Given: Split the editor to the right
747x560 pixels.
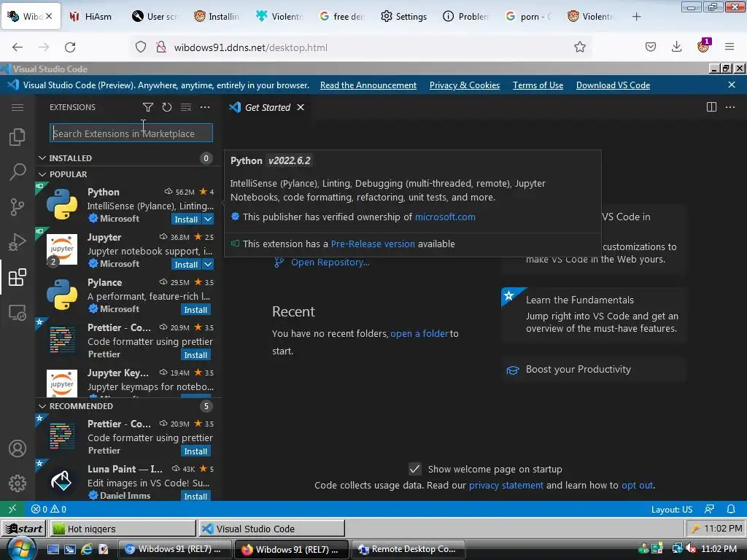Looking at the screenshot, I should click(x=711, y=107).
